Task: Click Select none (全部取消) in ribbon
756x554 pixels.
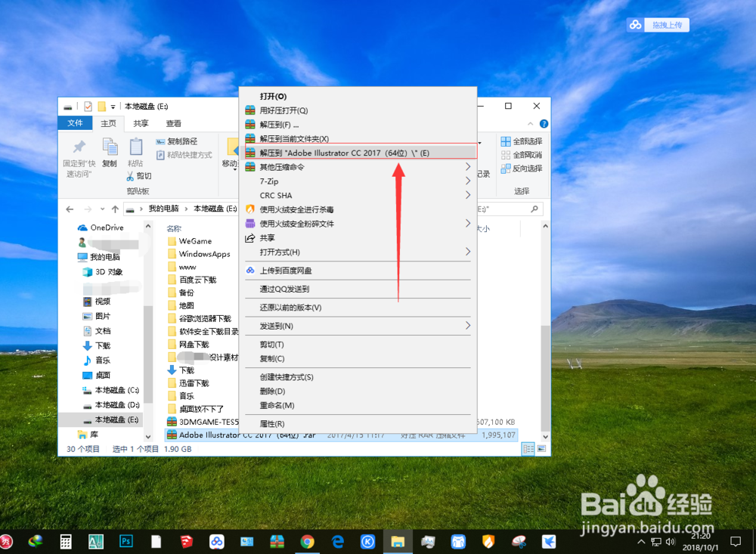Action: coord(521,155)
